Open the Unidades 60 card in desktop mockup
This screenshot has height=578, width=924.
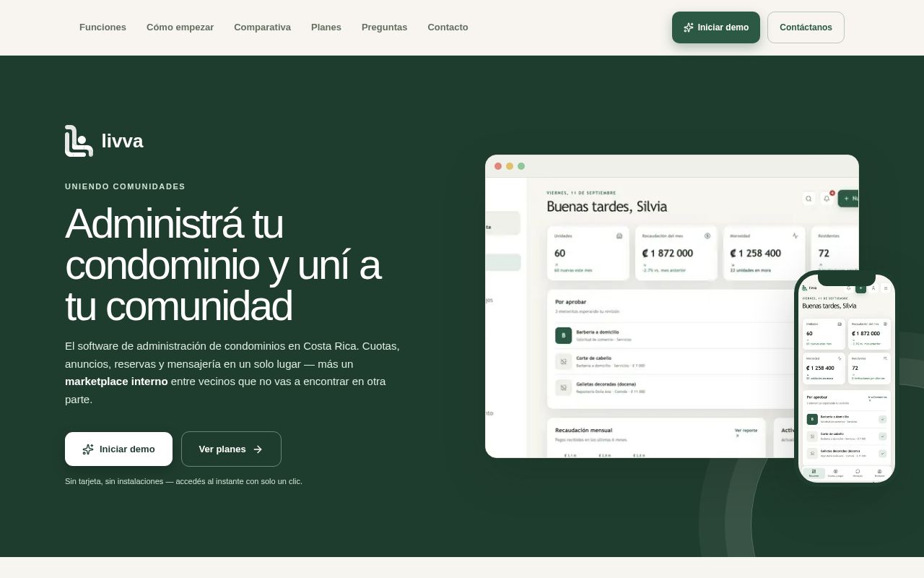pyautogui.click(x=588, y=253)
